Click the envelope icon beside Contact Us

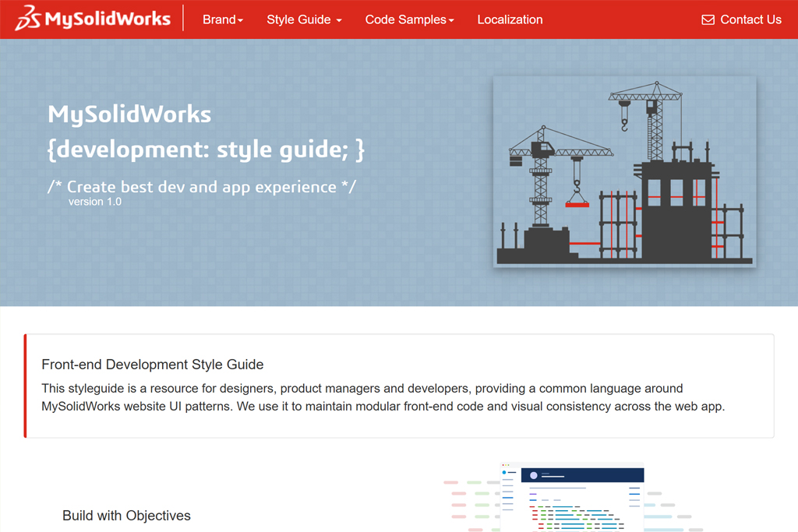coord(708,19)
